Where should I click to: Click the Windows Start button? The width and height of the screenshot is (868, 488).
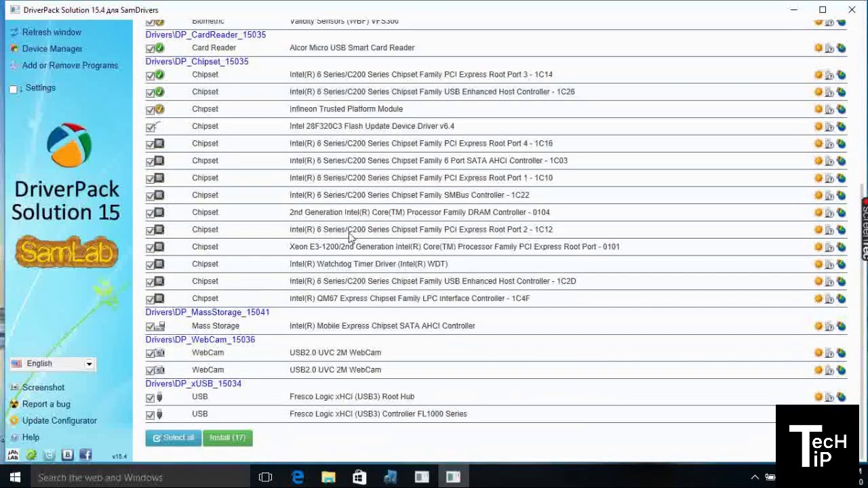(x=15, y=477)
